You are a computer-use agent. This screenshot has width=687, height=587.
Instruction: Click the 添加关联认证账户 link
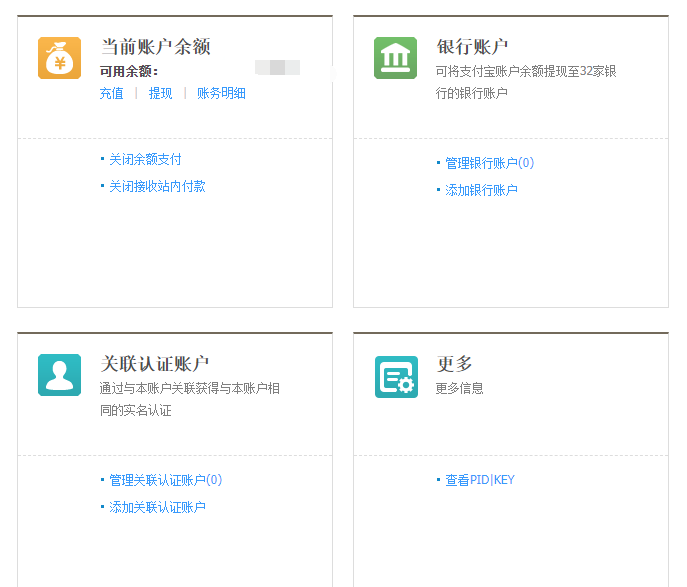[157, 507]
